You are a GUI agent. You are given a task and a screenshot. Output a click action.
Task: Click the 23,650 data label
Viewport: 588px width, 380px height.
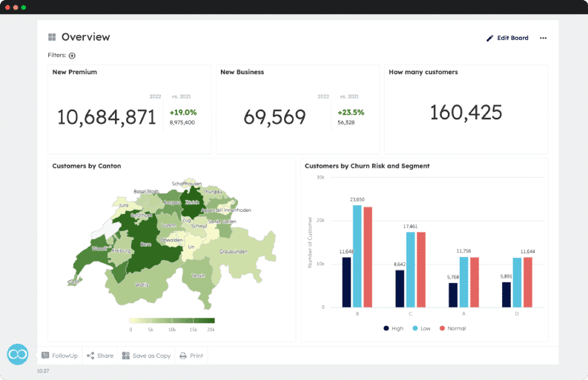pyautogui.click(x=357, y=199)
